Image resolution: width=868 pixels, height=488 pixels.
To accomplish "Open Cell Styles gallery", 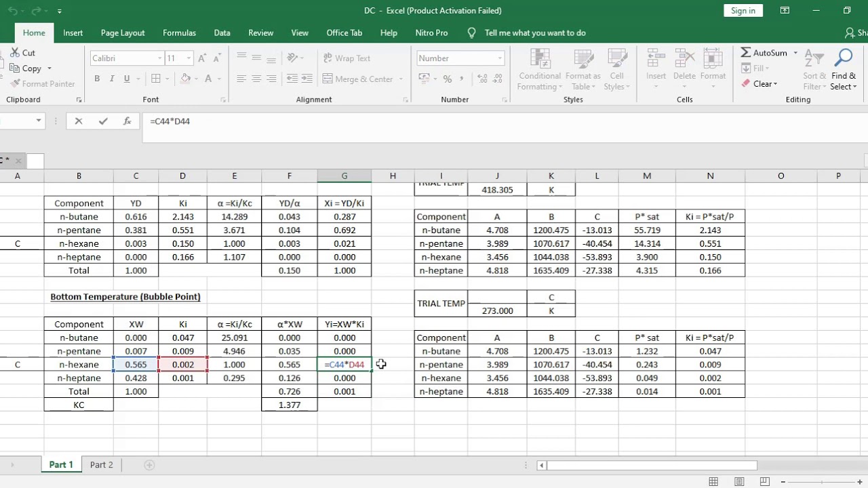I will coord(616,68).
